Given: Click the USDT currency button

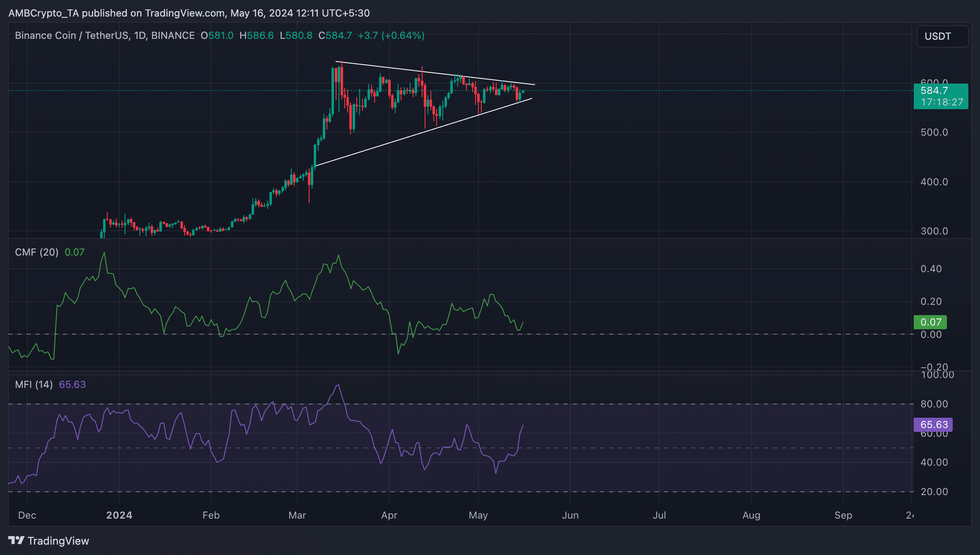Looking at the screenshot, I should tap(942, 36).
